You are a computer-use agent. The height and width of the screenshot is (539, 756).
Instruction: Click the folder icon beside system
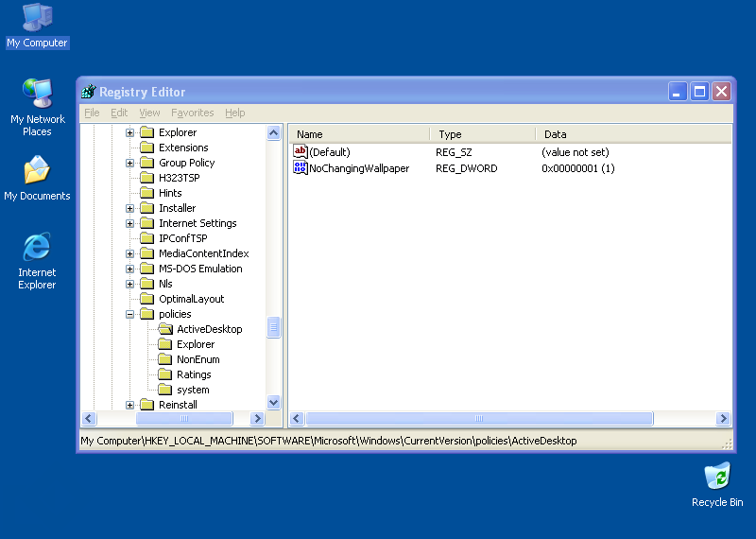click(x=164, y=390)
